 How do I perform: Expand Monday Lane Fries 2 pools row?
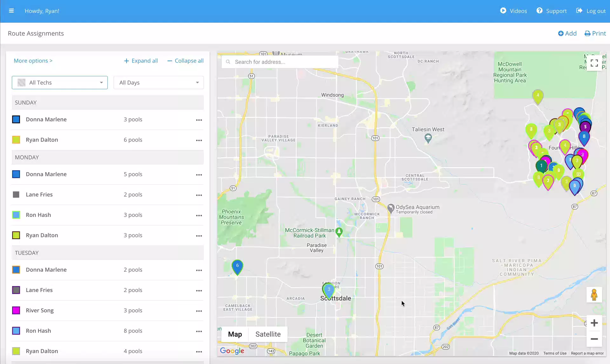108,194
